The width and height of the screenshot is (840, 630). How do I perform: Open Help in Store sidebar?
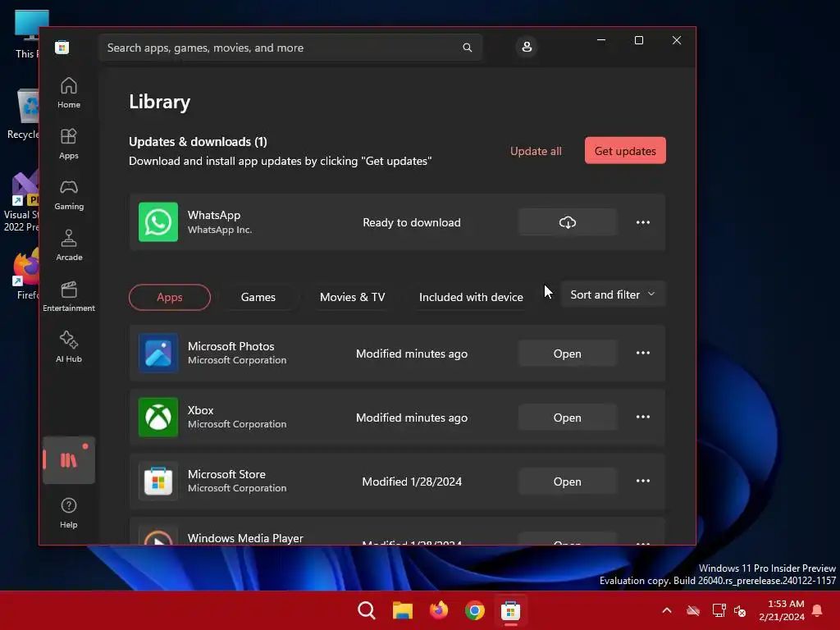pyautogui.click(x=69, y=513)
